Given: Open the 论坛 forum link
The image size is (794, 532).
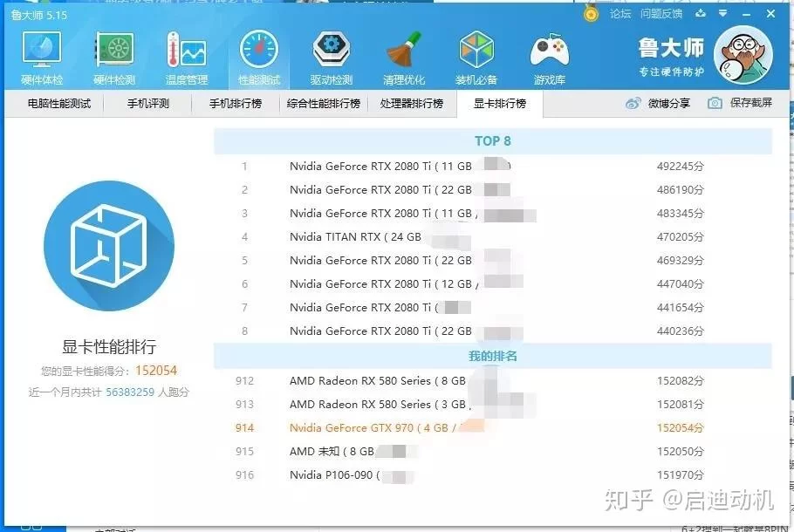Looking at the screenshot, I should 619,14.
